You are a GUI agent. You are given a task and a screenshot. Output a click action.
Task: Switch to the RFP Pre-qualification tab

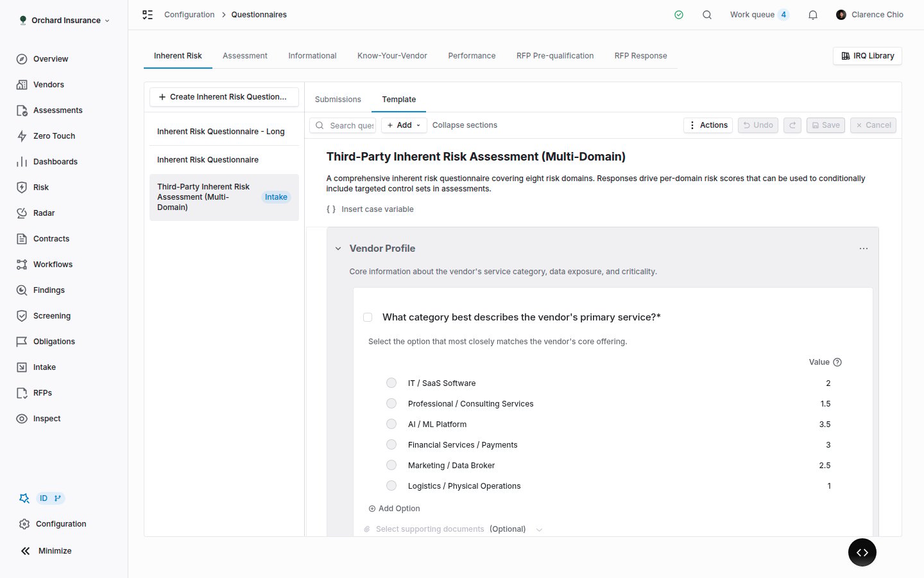tap(555, 56)
